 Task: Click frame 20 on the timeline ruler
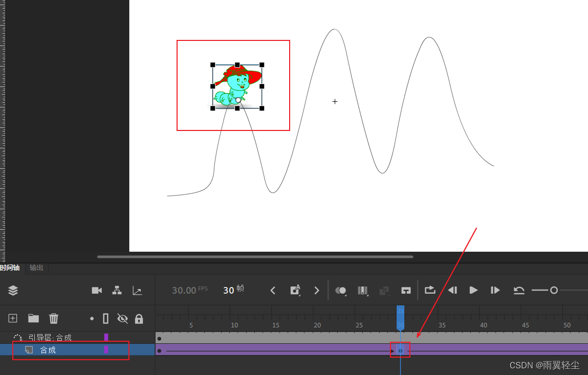tap(317, 325)
